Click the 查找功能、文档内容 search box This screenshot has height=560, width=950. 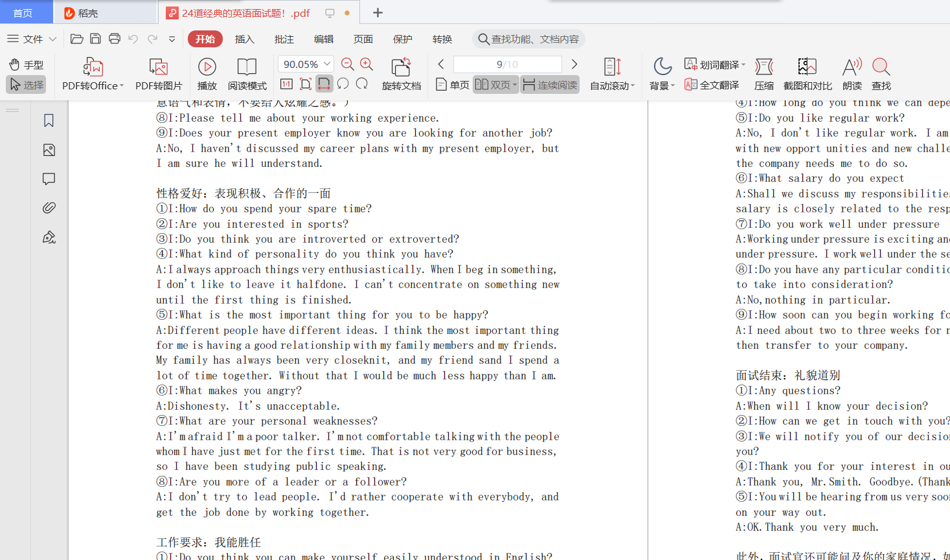point(528,39)
